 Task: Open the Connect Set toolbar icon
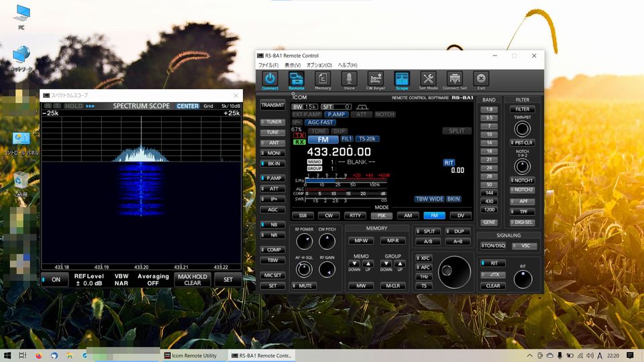pos(455,80)
